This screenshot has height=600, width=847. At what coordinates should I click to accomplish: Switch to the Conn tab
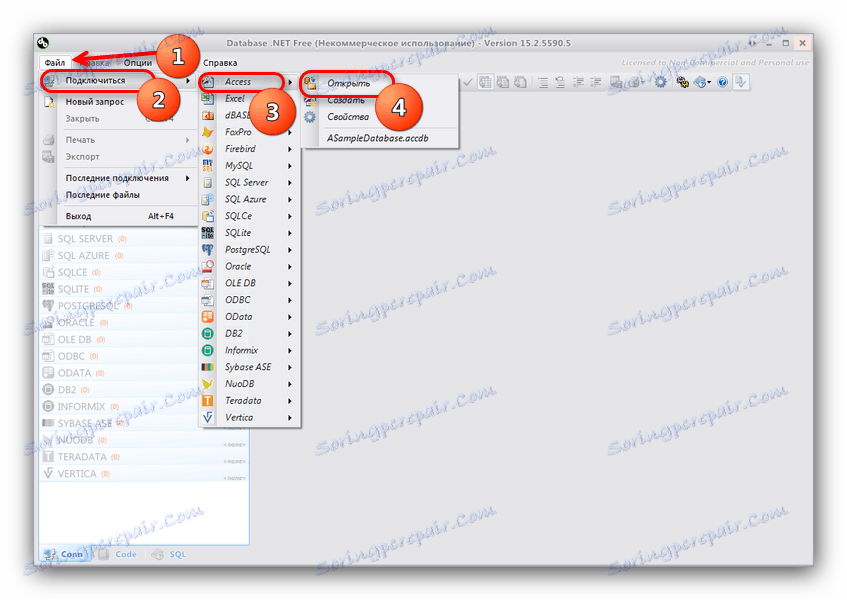64,554
